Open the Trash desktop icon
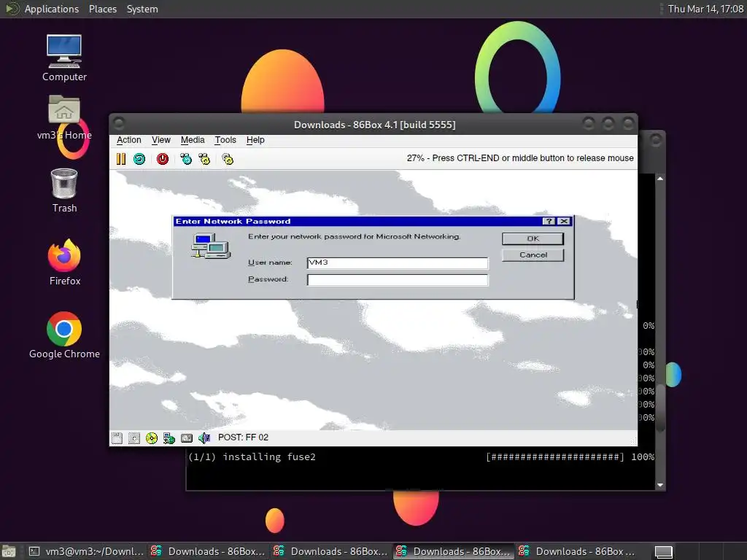The image size is (747, 560). click(64, 190)
